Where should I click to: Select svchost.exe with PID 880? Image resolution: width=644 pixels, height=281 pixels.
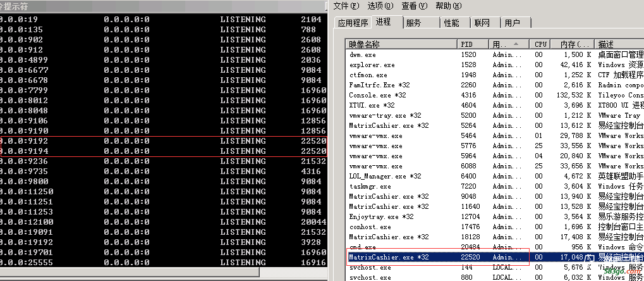click(495, 278)
